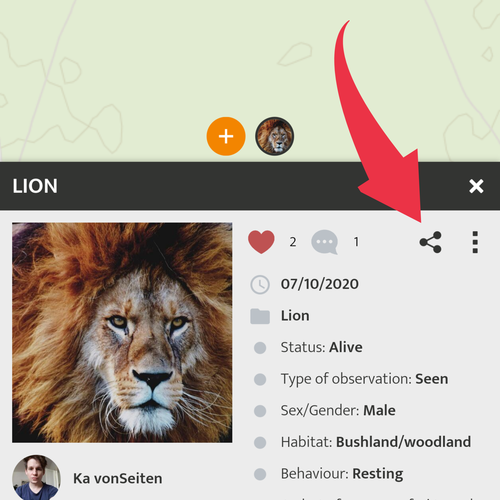The image size is (500, 500).
Task: Click the Sex/Gender: Male entry
Action: pos(338,410)
